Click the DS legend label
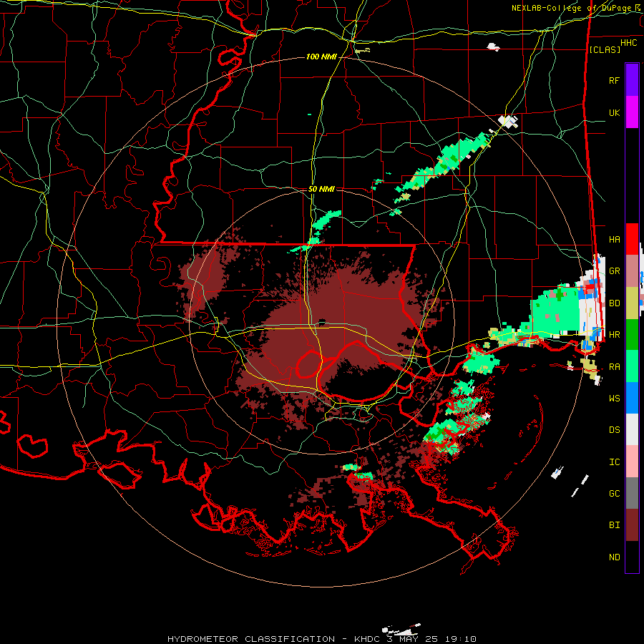 coord(614,430)
